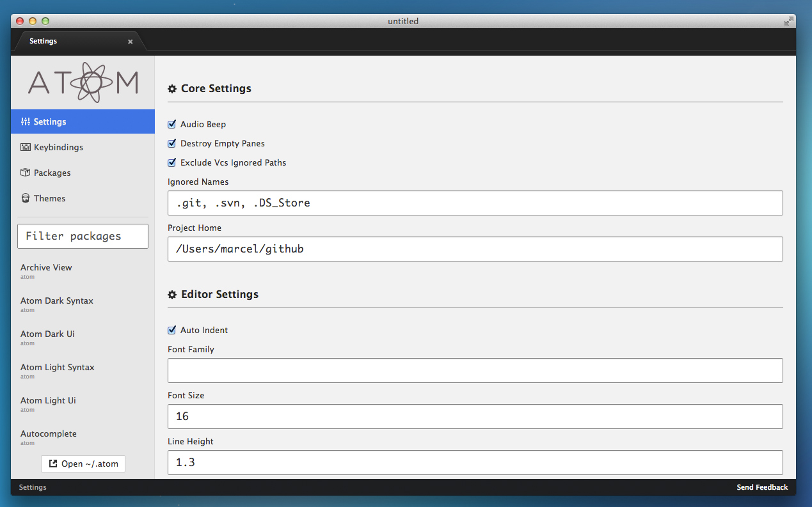Select Atom Dark Syntax in package list

(x=57, y=301)
